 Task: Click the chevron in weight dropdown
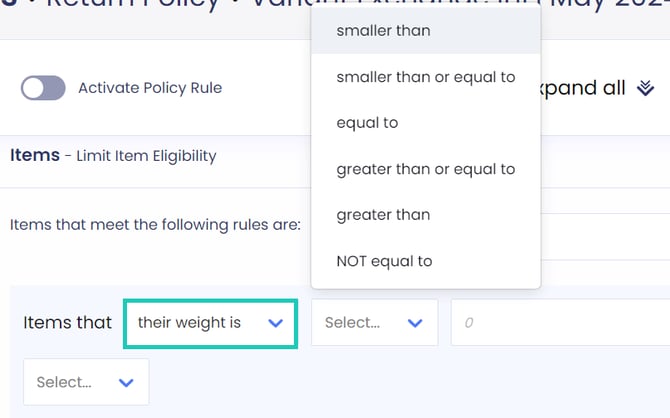276,323
